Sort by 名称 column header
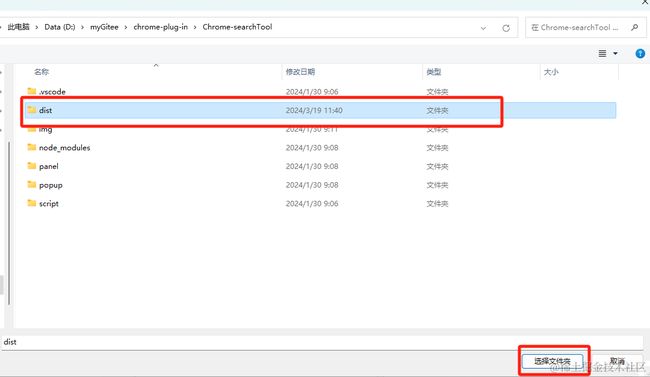The image size is (650, 377). coord(41,72)
